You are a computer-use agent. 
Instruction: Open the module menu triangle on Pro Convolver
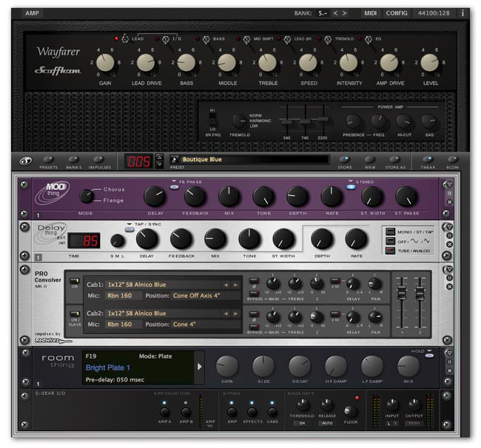[x=450, y=269]
